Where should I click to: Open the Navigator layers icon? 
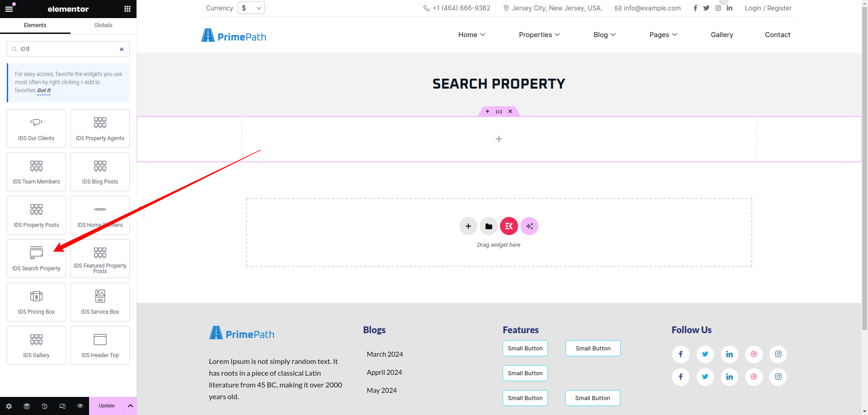(27, 406)
